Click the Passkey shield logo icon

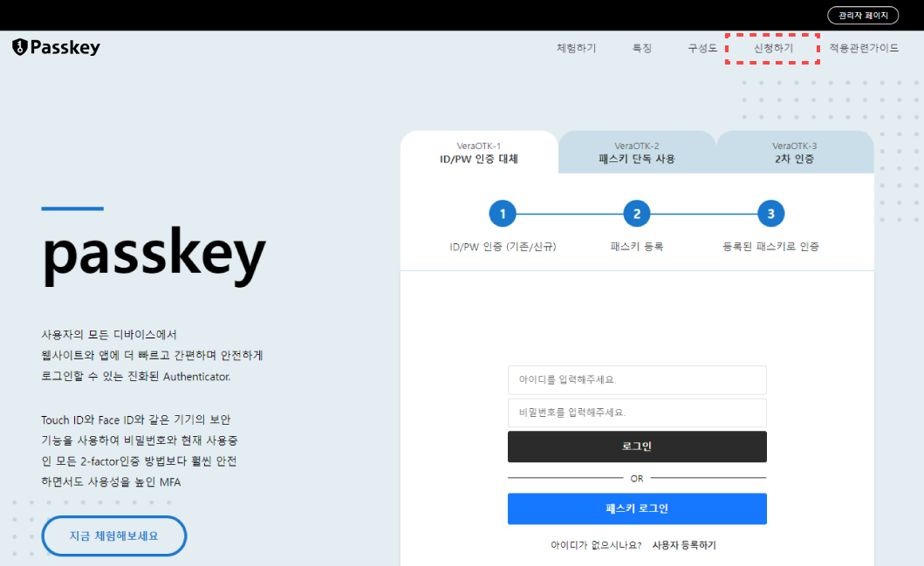[20, 47]
